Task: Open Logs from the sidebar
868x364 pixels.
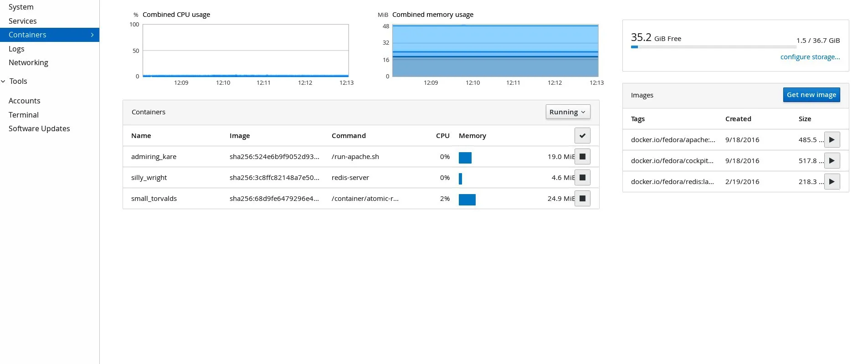Action: click(16, 49)
